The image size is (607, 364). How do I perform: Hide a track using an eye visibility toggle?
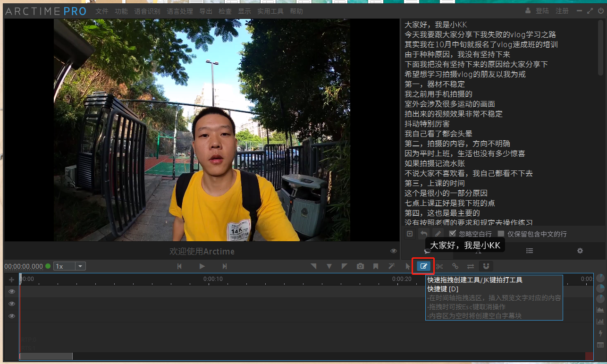click(x=11, y=291)
